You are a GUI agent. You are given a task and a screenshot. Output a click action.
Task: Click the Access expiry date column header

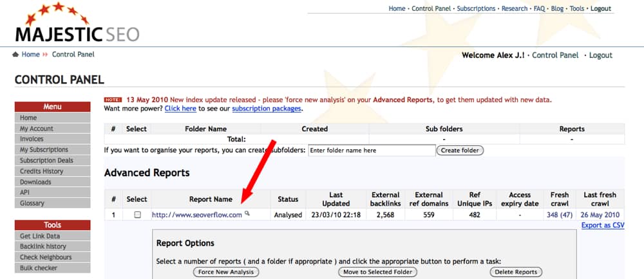click(x=520, y=199)
